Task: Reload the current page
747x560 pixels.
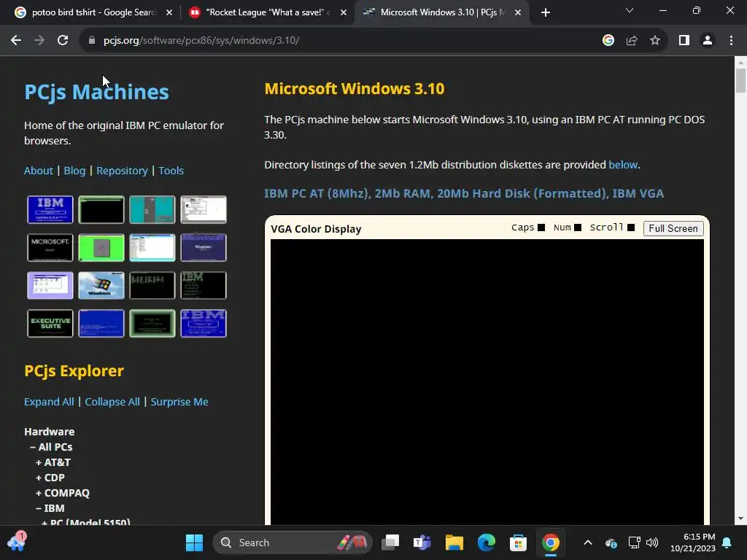Action: click(x=63, y=41)
